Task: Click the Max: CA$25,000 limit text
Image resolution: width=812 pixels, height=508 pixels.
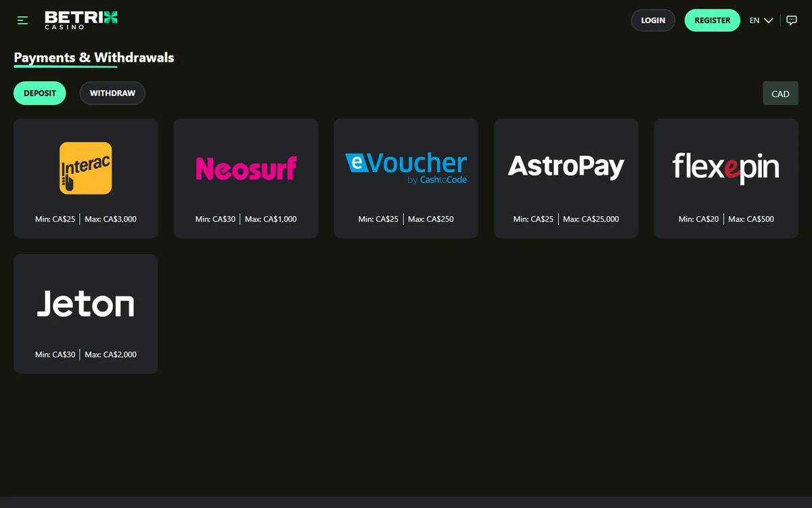Action: coord(591,219)
